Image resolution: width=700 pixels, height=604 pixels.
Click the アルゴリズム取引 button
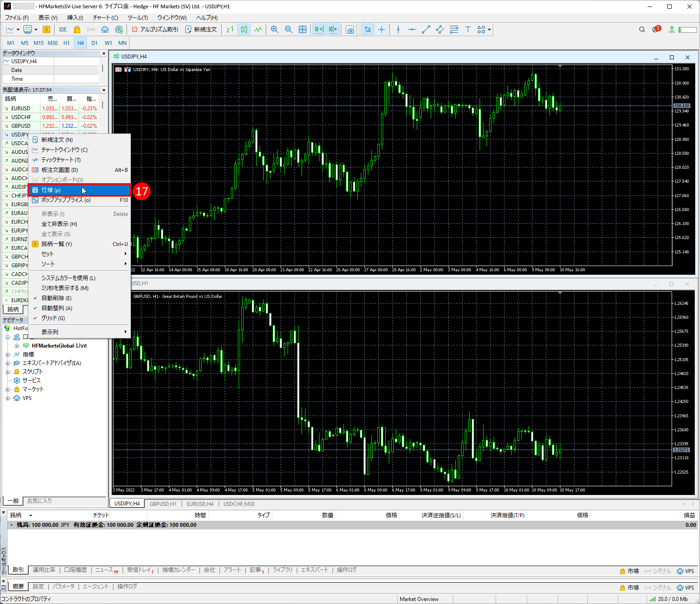(x=155, y=29)
